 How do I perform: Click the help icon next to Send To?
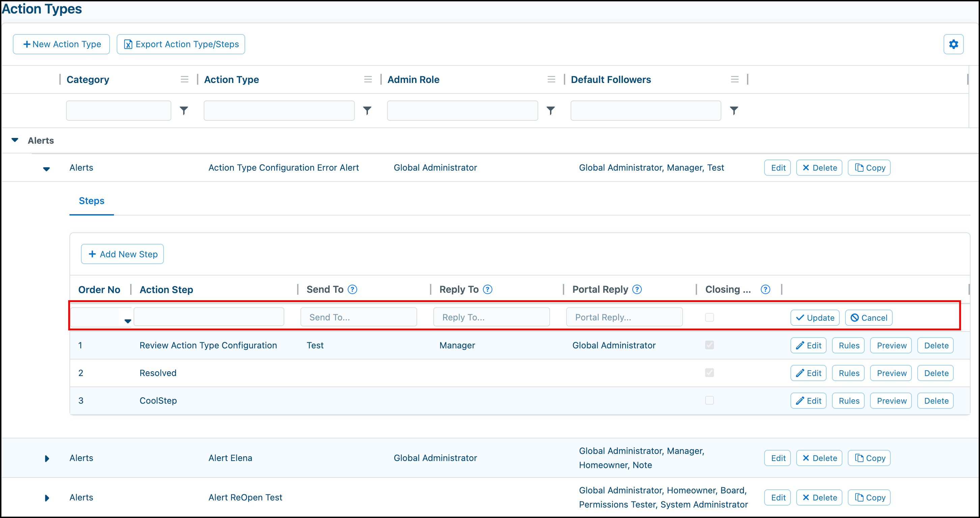click(352, 289)
